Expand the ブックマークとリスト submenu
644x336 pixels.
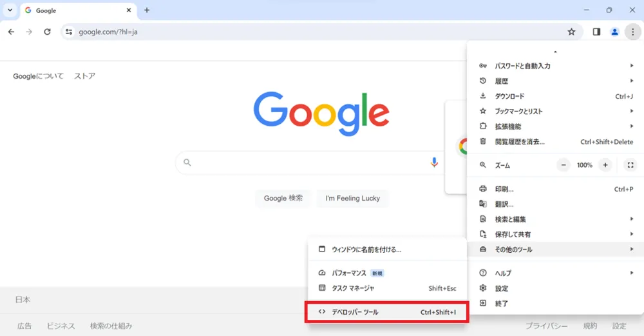tap(556, 111)
